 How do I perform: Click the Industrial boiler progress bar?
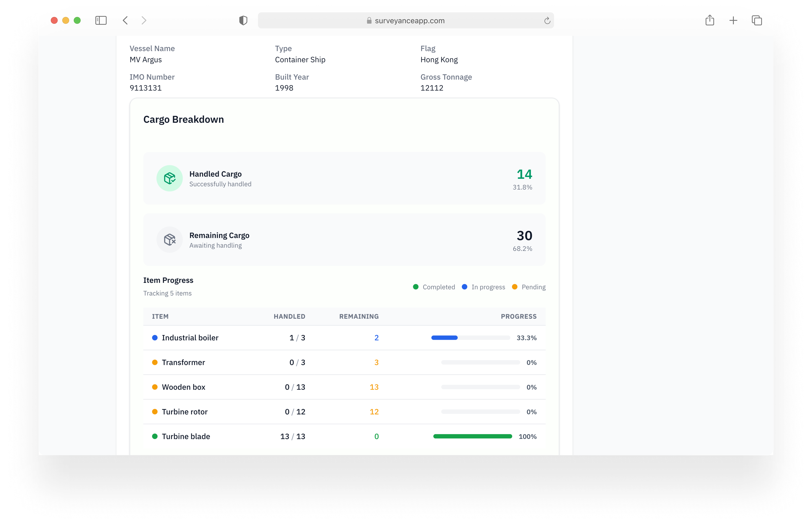pos(471,338)
